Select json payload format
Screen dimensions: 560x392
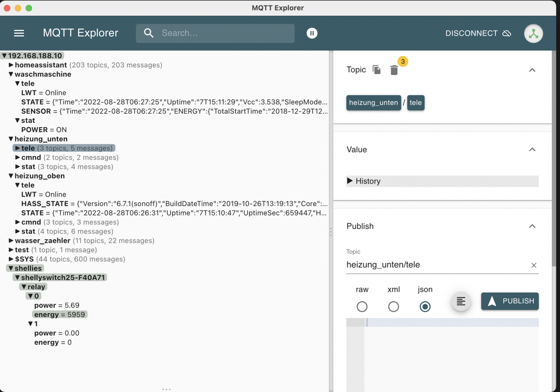425,307
